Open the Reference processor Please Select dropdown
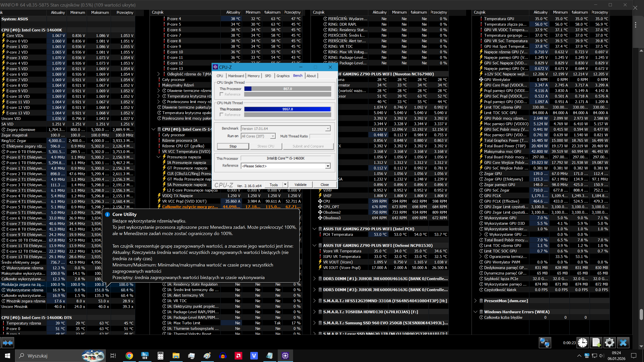Image resolution: width=644 pixels, height=362 pixels. tap(328, 166)
